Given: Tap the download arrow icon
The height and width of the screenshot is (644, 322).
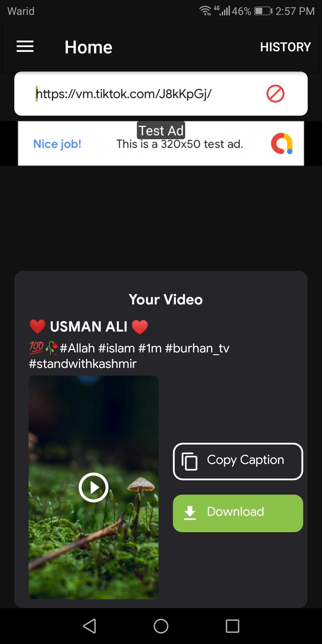Looking at the screenshot, I should 190,513.
